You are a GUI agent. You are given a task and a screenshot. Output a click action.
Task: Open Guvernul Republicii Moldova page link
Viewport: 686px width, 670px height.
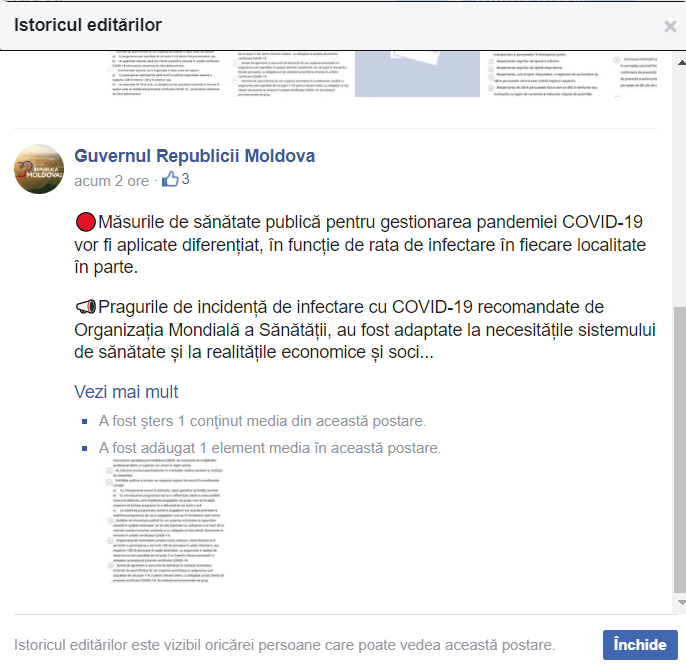[x=194, y=156]
